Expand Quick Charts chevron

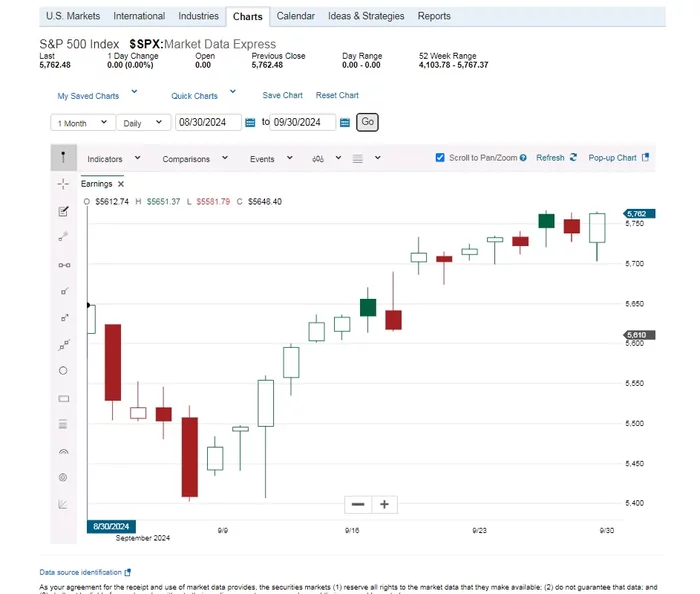tap(233, 91)
